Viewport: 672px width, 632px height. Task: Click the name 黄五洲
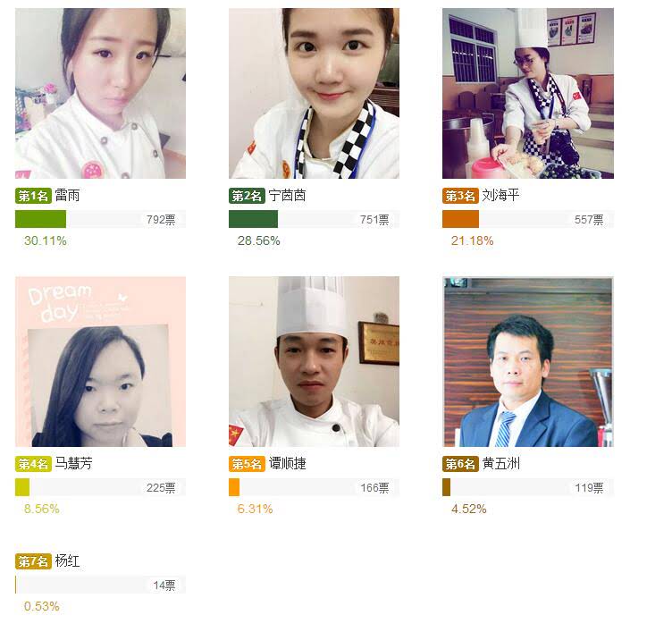(x=501, y=463)
